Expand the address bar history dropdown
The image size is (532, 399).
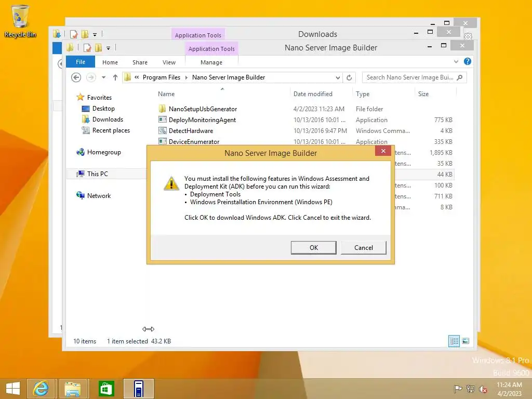tap(338, 78)
